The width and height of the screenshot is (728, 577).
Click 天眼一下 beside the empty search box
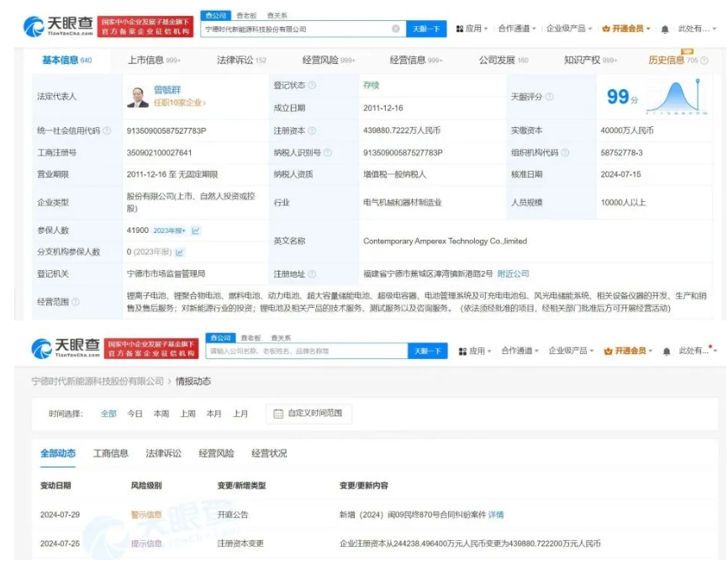tap(428, 352)
